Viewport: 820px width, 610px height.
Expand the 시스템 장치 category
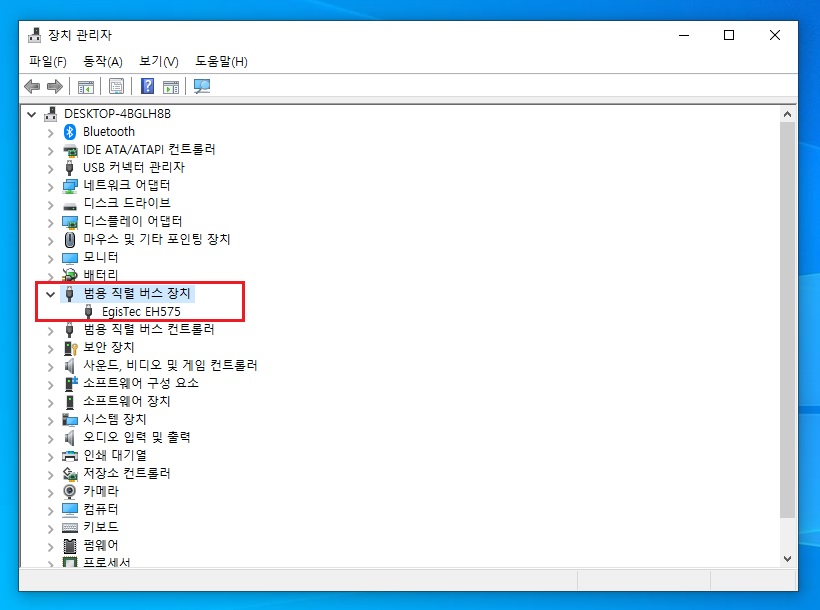click(x=50, y=421)
